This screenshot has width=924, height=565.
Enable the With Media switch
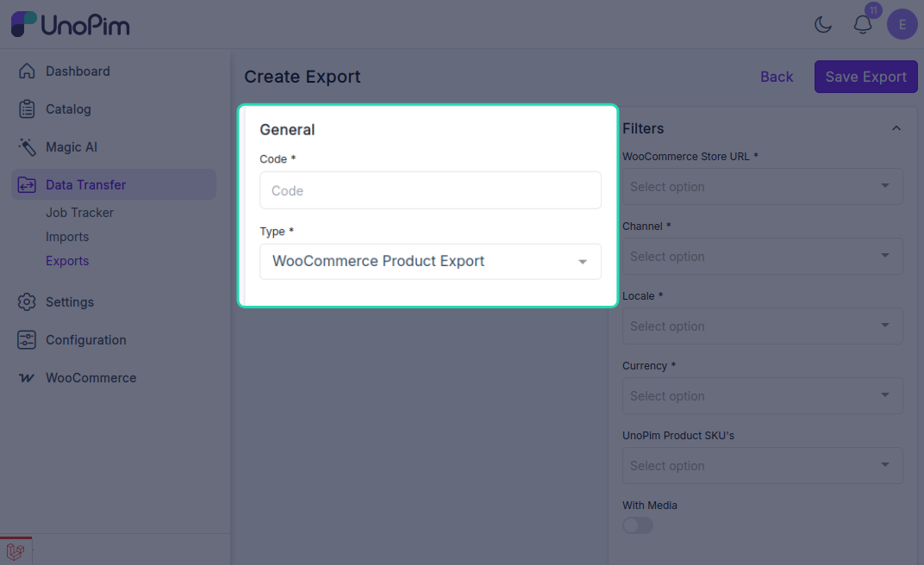pos(638,525)
